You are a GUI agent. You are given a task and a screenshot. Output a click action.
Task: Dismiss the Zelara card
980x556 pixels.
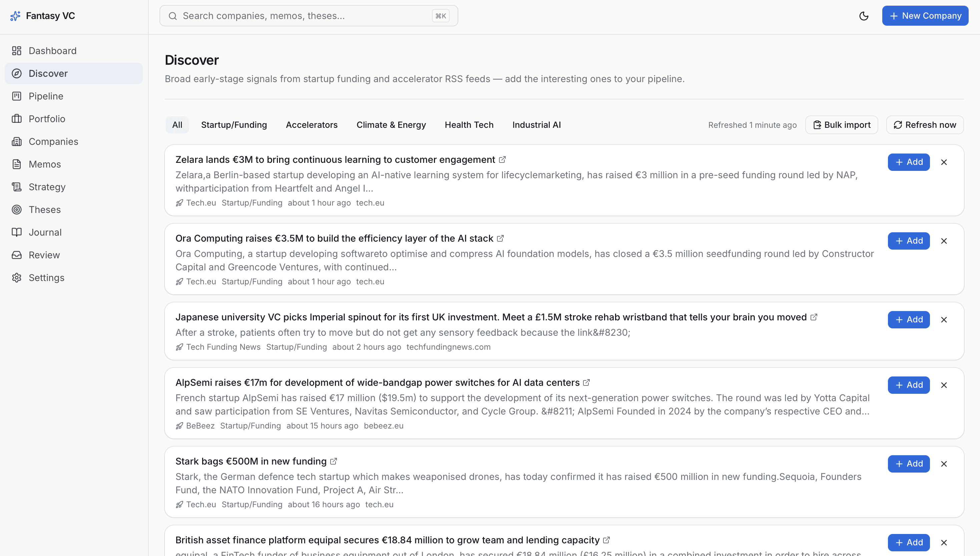[x=944, y=162]
